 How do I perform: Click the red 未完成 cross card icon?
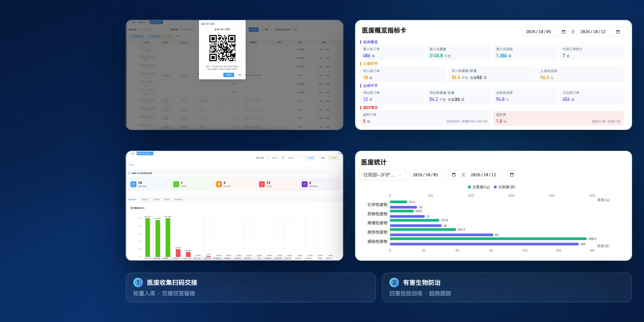[262, 184]
